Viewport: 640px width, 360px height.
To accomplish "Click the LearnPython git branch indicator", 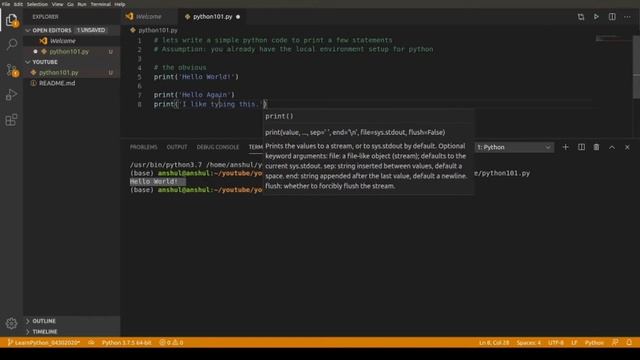I will click(44, 342).
